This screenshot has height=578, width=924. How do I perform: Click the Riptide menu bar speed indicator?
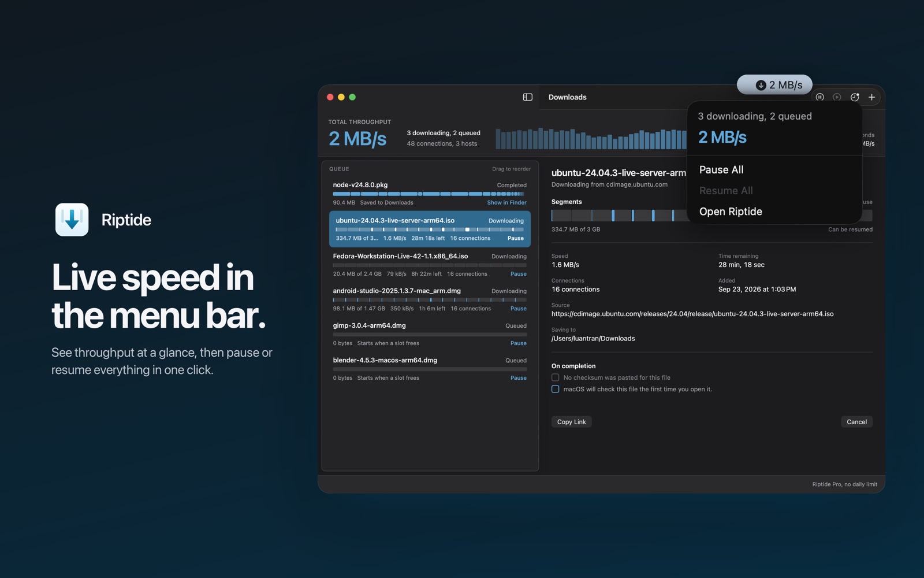(774, 85)
